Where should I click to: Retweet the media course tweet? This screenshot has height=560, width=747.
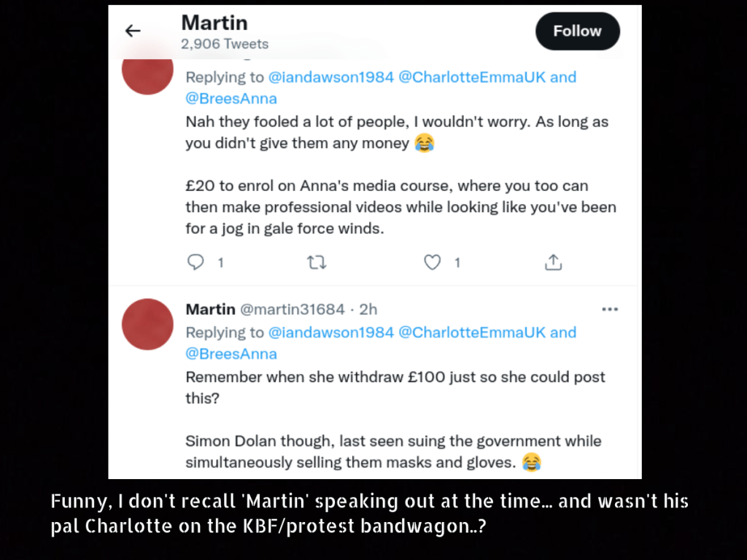[x=317, y=262]
